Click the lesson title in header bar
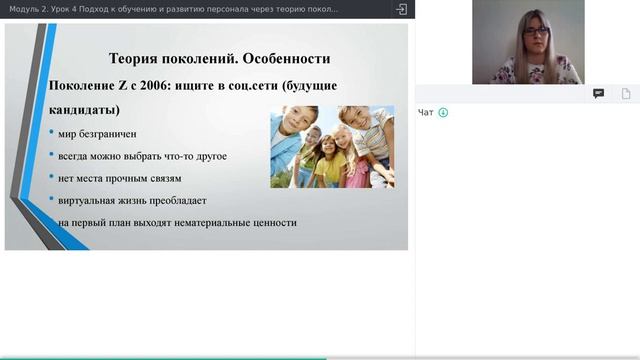640x360 pixels. (x=173, y=9)
